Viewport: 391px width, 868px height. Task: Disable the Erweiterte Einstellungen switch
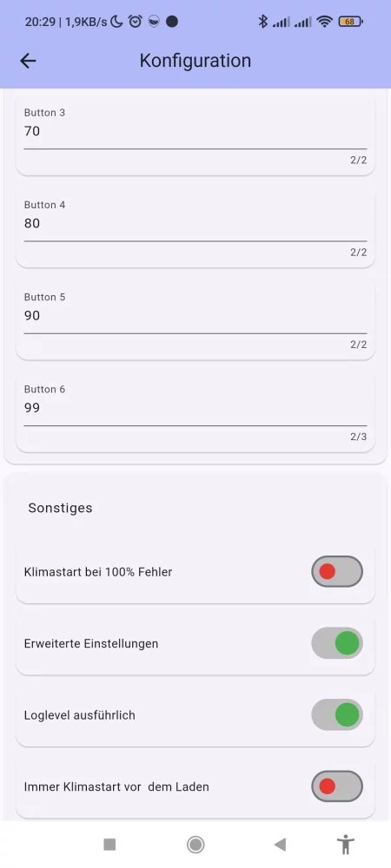click(337, 643)
